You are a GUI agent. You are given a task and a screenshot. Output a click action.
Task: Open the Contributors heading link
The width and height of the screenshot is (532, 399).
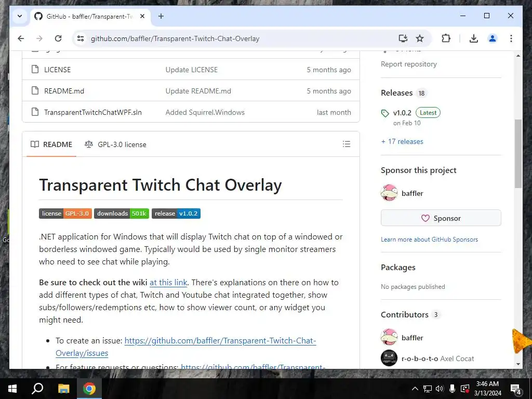(404, 314)
